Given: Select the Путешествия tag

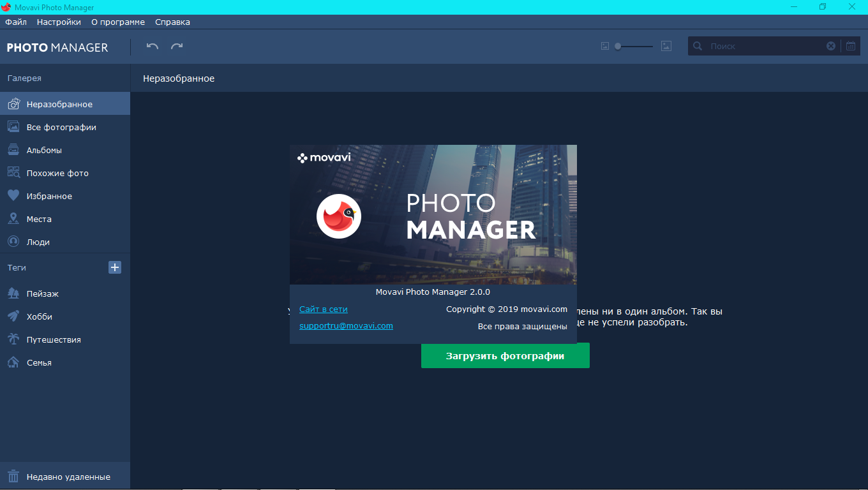Looking at the screenshot, I should coord(54,339).
